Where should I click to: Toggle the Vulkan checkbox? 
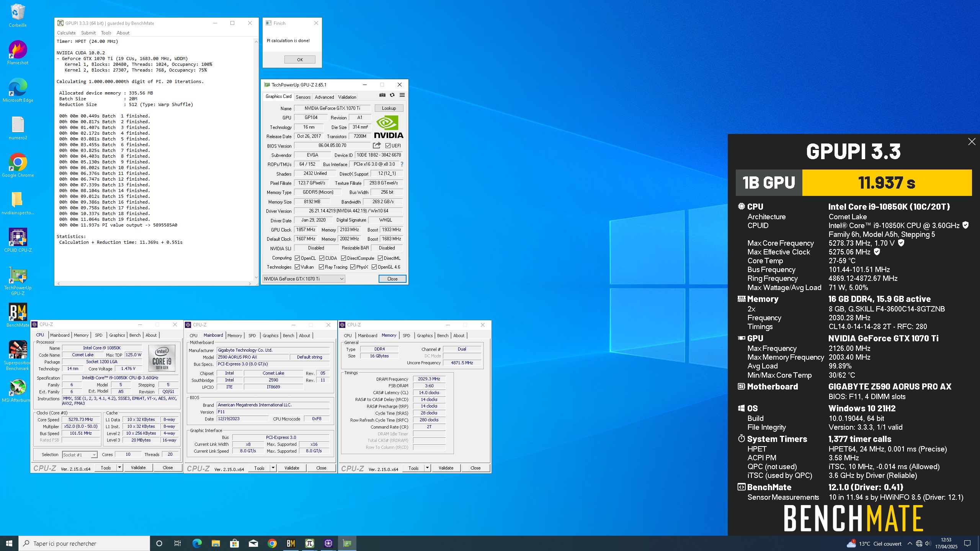(297, 267)
